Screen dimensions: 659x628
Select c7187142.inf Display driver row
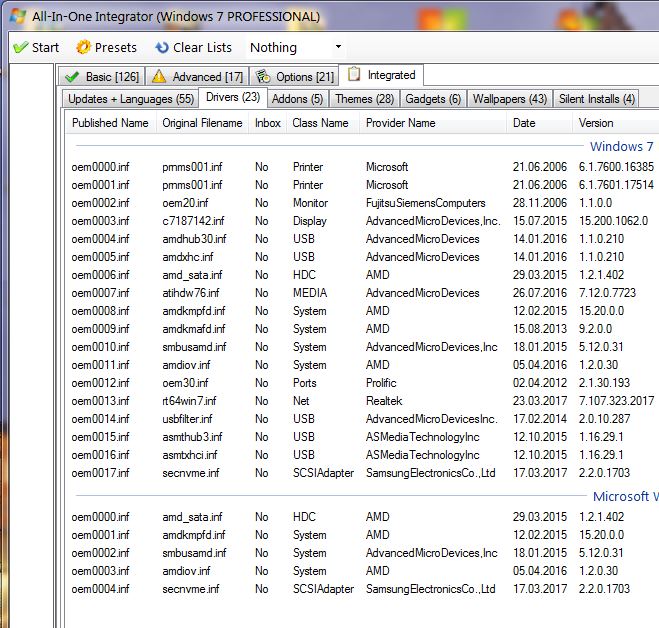362,221
